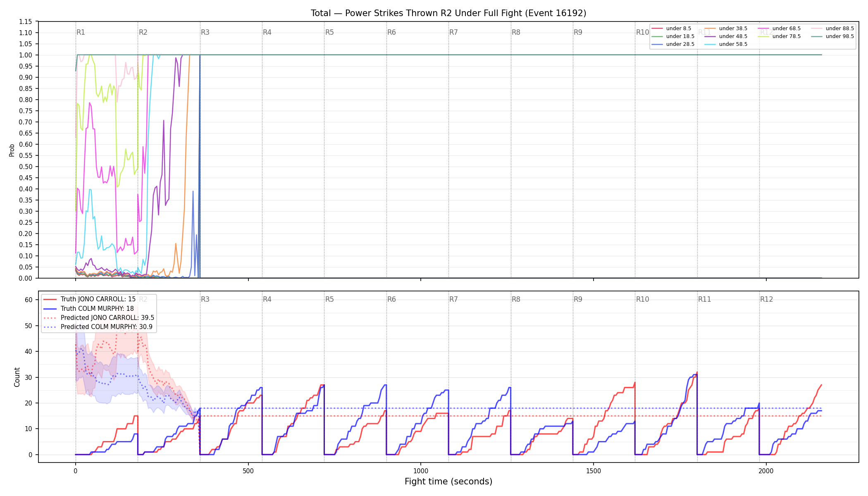868x496 pixels.
Task: Click the 'Fight time (seconds)' axis label
Action: pos(448,482)
